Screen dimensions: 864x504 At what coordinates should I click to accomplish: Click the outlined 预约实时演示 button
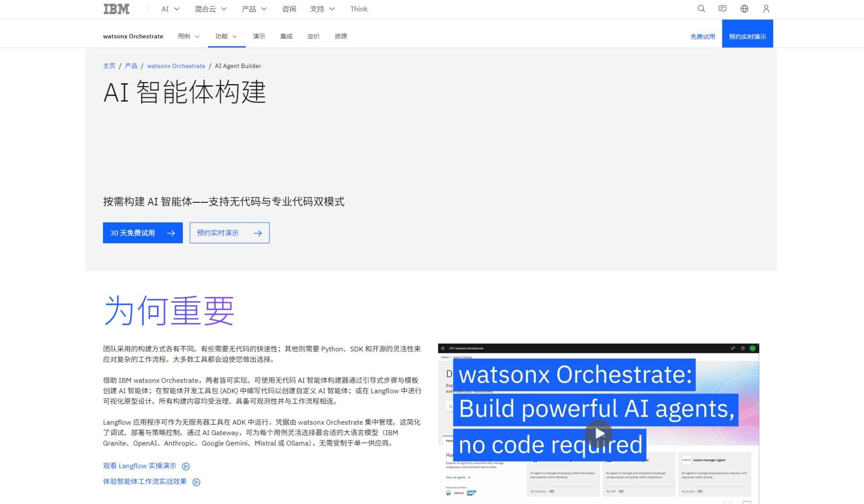click(x=229, y=233)
